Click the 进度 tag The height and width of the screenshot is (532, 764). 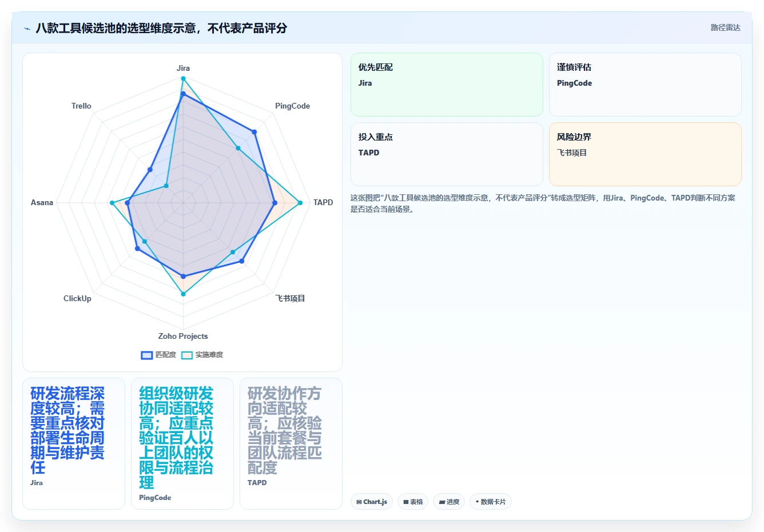449,502
